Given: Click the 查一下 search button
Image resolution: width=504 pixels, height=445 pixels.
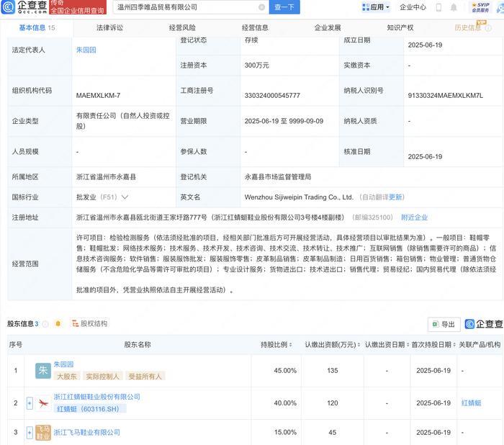Looking at the screenshot, I should tap(284, 7).
